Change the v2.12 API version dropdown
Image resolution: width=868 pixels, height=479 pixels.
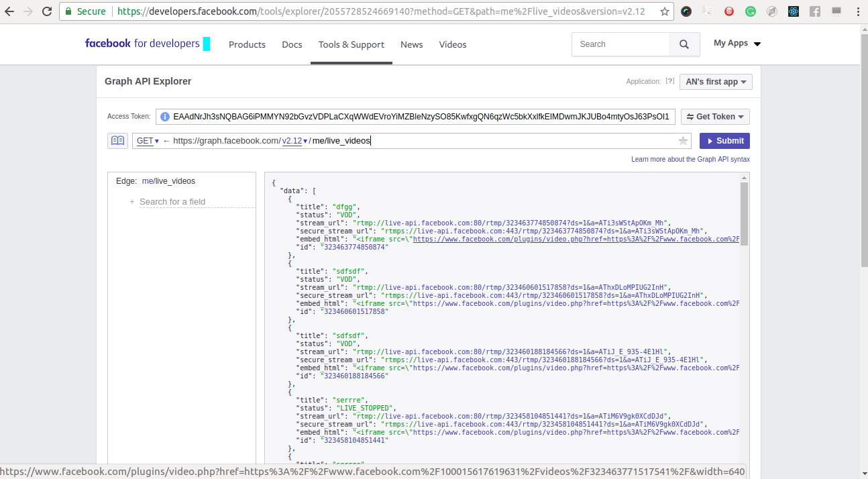(x=294, y=141)
